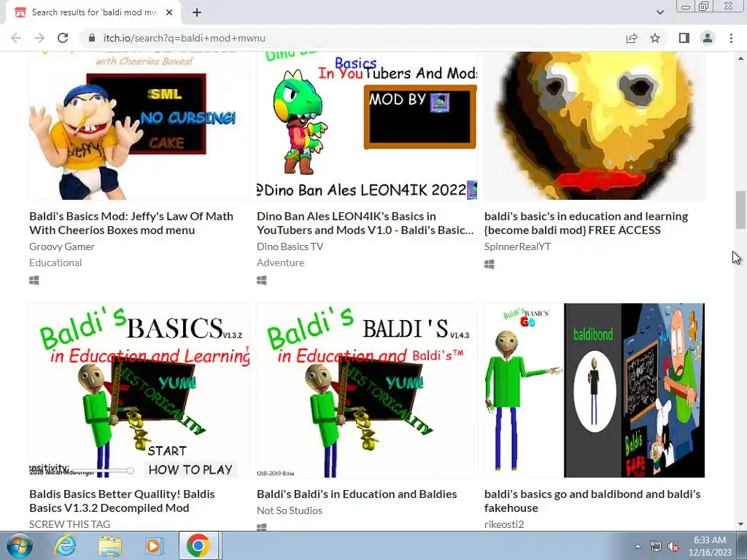This screenshot has height=560, width=747.
Task: Open Baldi's Basics V1.3.2 thumbnail
Action: pos(139,390)
